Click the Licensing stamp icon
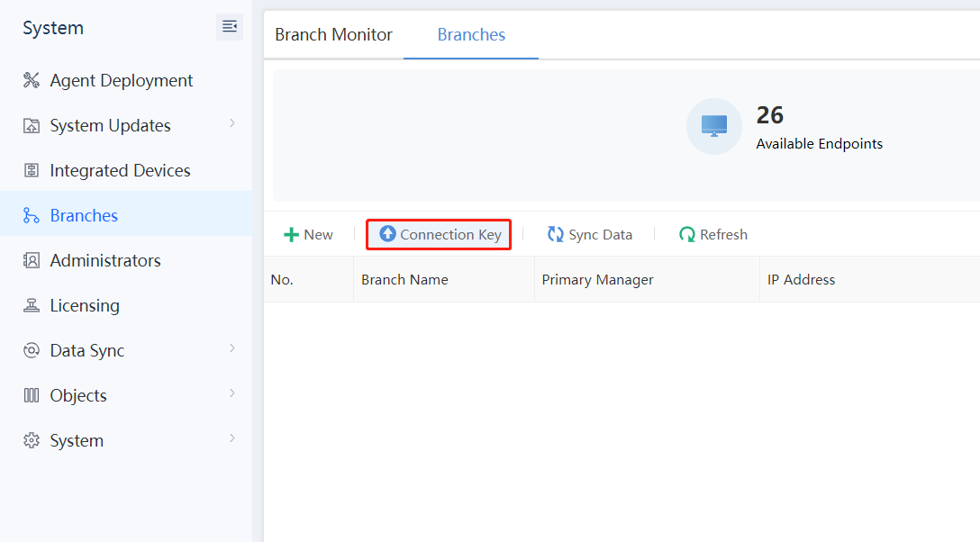Screen dimensions: 980x542 coord(32,306)
